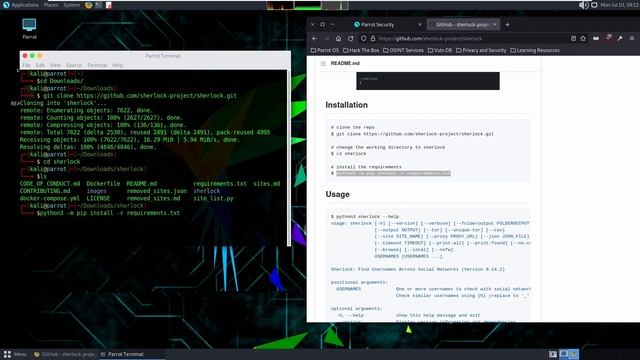Screen dimensions: 640x360
Task: Open a new browser tab
Action: click(x=507, y=24)
